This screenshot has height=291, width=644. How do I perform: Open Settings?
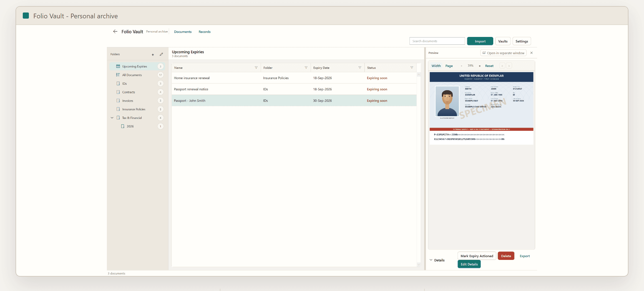[x=522, y=41]
